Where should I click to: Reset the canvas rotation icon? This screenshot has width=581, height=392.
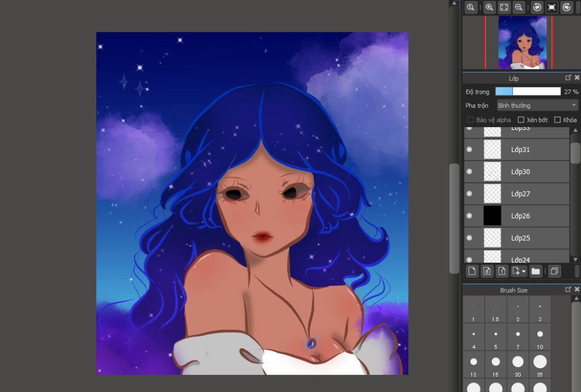coord(551,7)
